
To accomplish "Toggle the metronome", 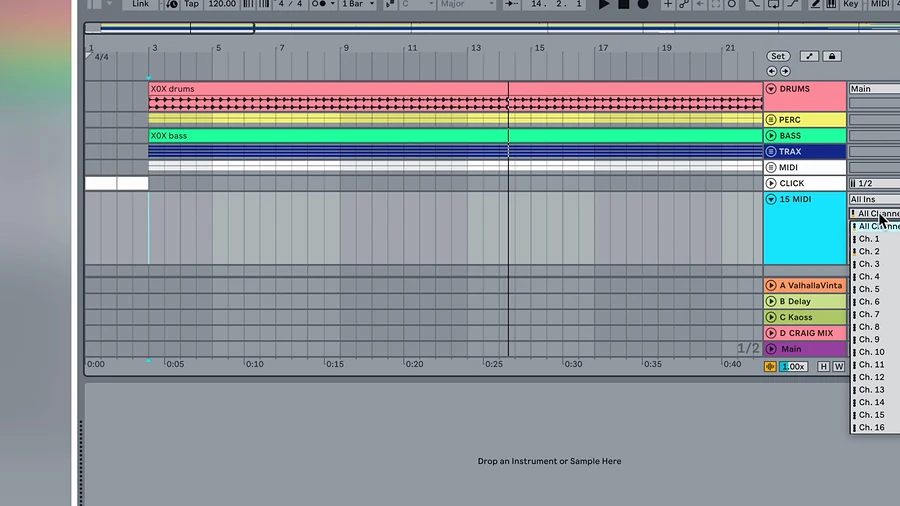I will pyautogui.click(x=317, y=4).
